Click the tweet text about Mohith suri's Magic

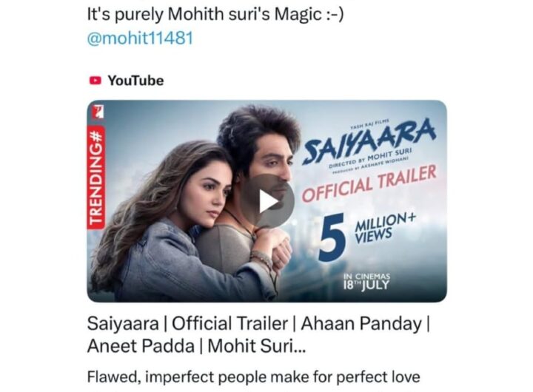(x=215, y=15)
